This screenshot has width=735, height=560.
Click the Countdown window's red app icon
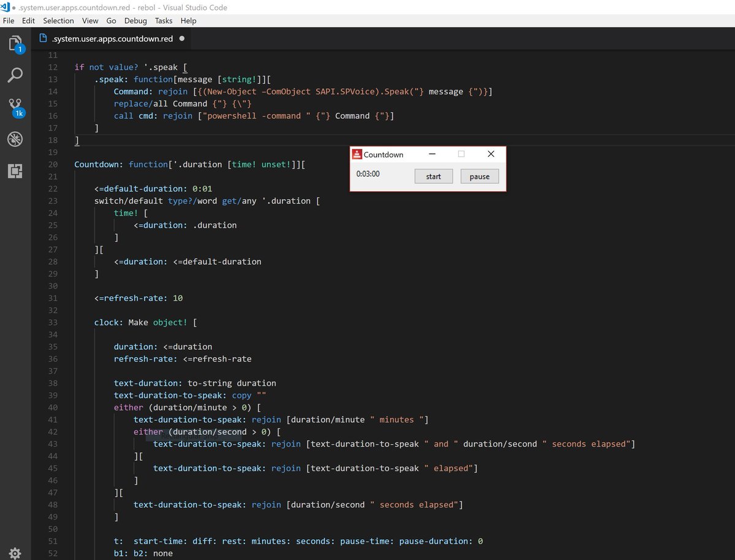357,154
